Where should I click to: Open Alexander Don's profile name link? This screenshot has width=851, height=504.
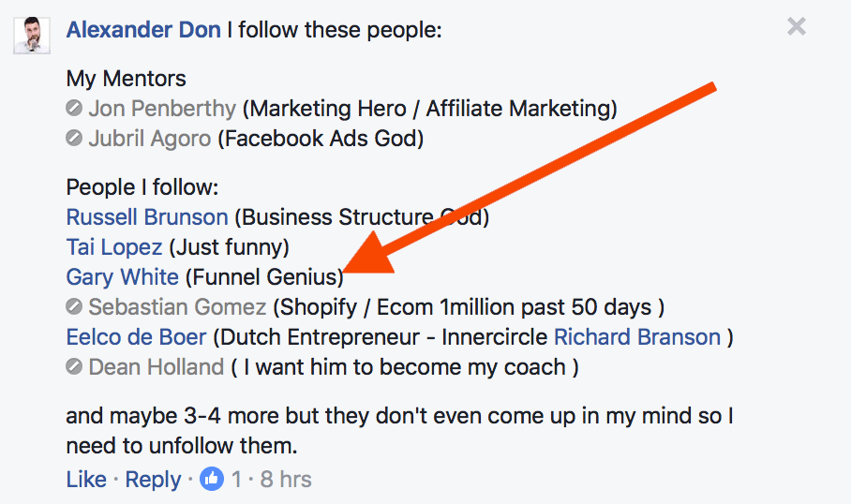[143, 30]
